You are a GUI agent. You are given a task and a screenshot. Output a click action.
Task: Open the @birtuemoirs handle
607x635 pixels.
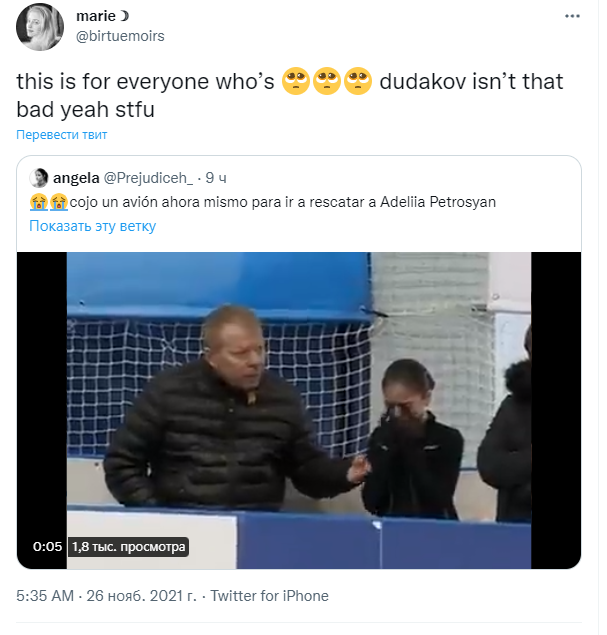coord(120,36)
